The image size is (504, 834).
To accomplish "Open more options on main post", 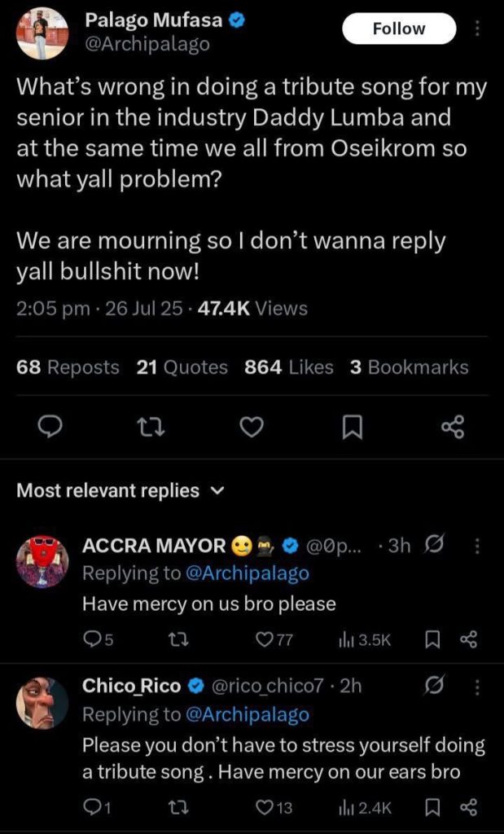I will (x=478, y=29).
